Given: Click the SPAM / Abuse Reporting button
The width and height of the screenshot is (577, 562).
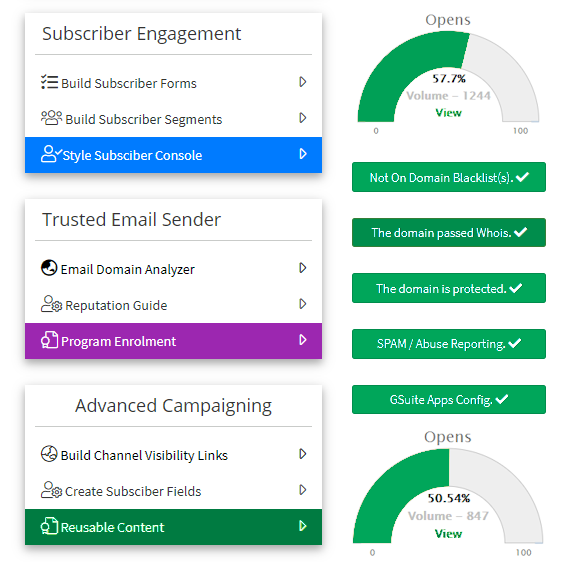Looking at the screenshot, I should point(449,344).
